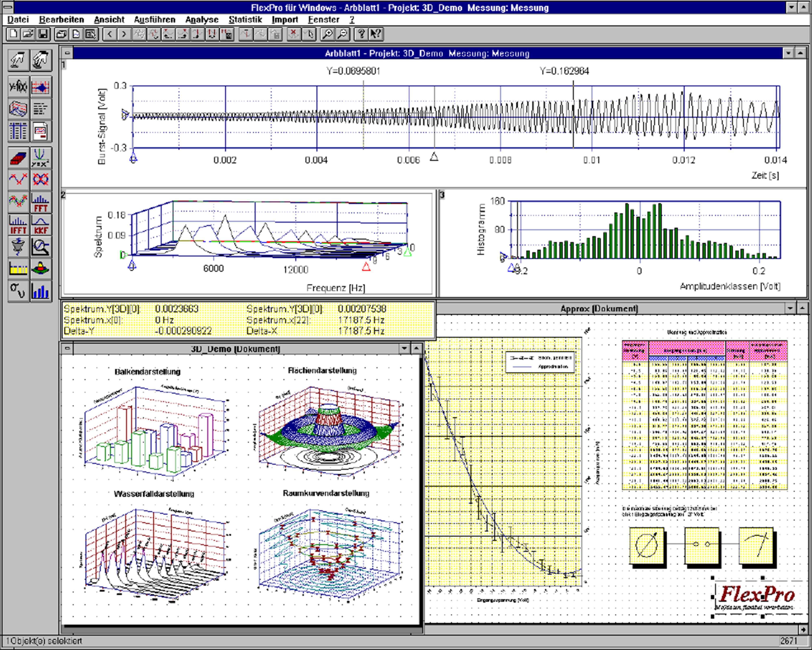Select the y=x² parabola tool
Viewport: 812px width, 650px height.
coord(41,158)
